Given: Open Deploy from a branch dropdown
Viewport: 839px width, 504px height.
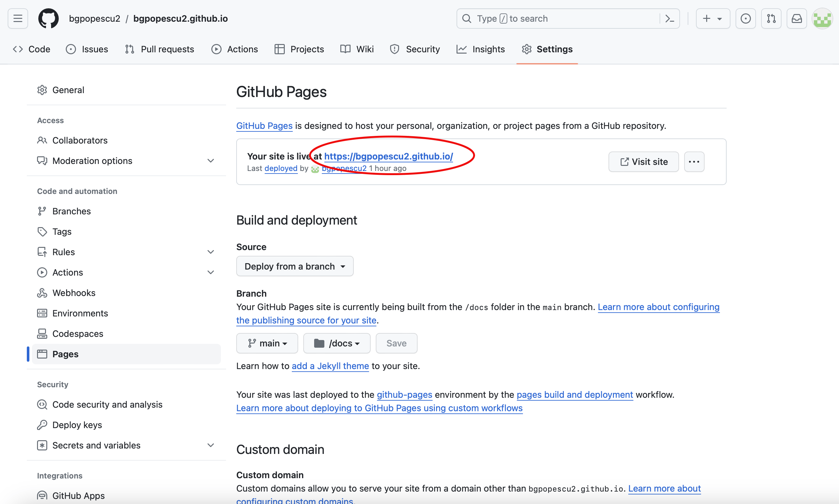Looking at the screenshot, I should [x=295, y=266].
